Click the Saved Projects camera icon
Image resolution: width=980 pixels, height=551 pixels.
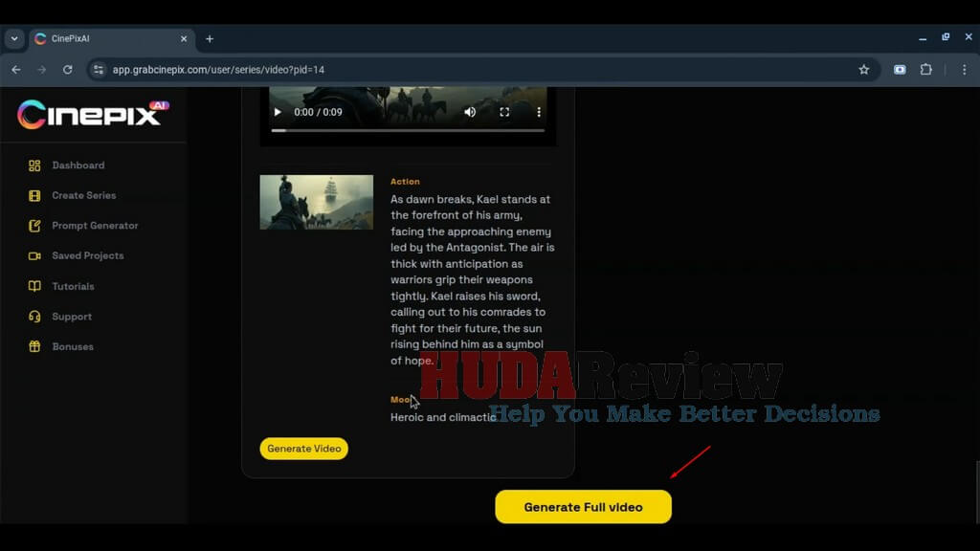(34, 256)
